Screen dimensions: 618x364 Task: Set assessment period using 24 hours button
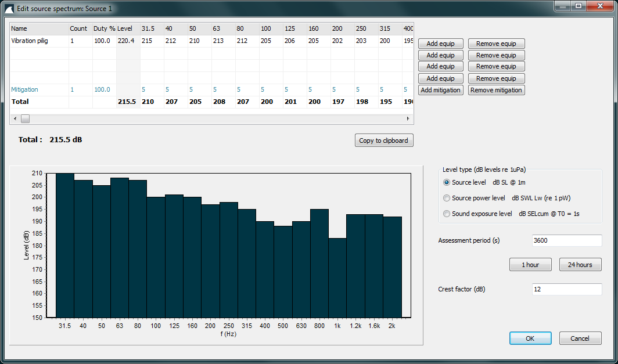click(580, 264)
